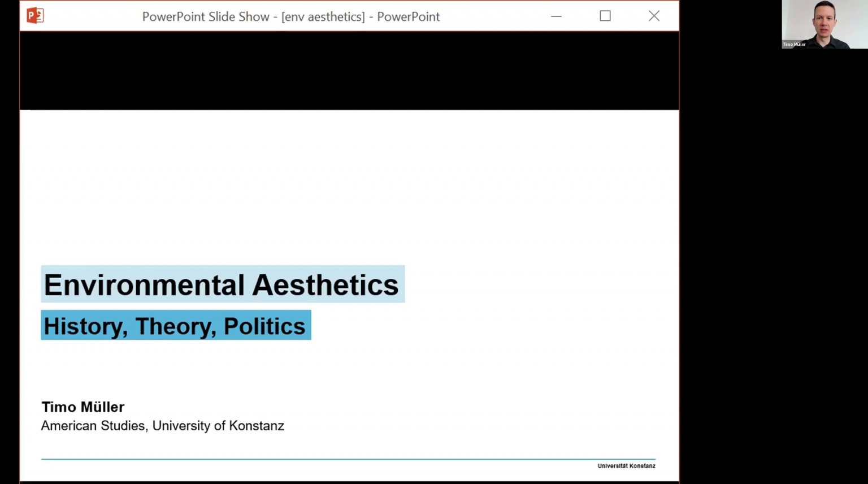This screenshot has width=868, height=484.
Task: Click the blank white area above the slide title
Action: pyautogui.click(x=349, y=187)
